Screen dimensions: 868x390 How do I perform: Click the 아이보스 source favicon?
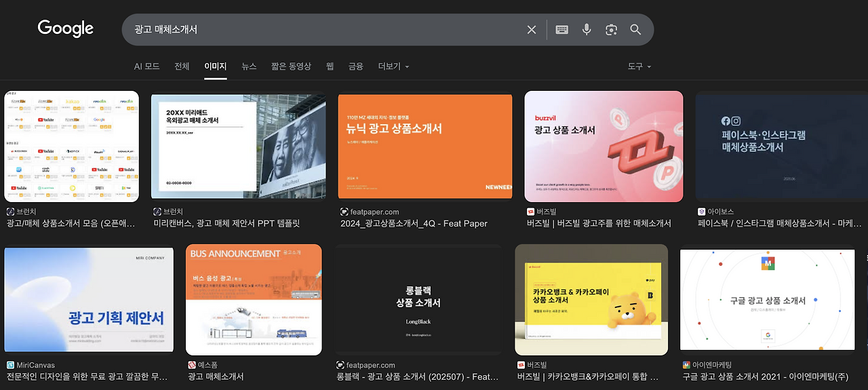[x=702, y=212]
